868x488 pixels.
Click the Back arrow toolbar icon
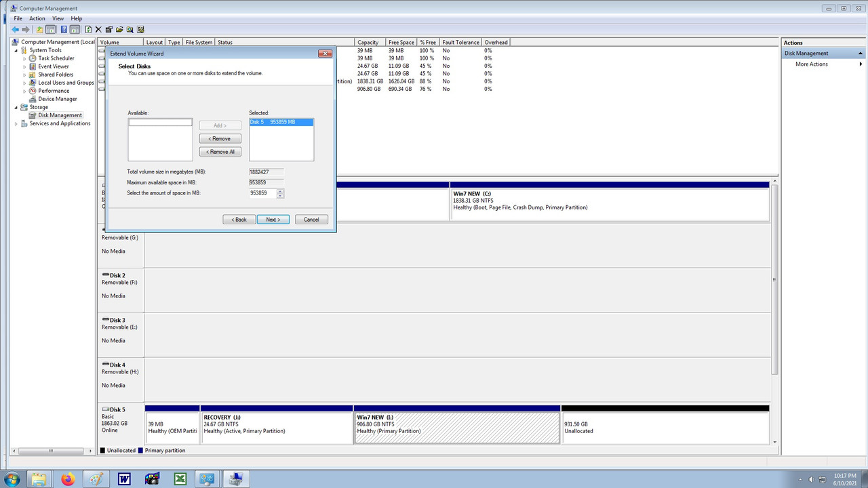pyautogui.click(x=15, y=29)
